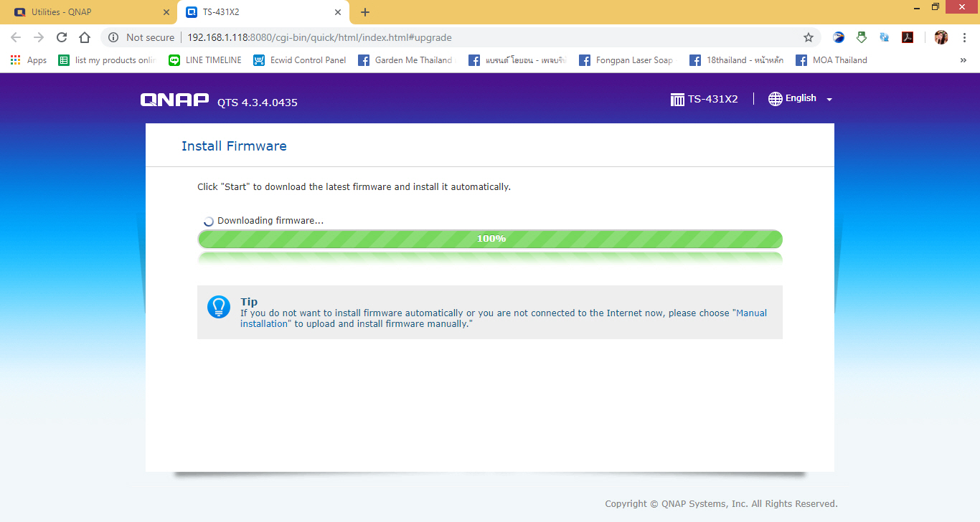The image size is (980, 522).
Task: Click the downloading firmware spinner indicator
Action: (x=208, y=220)
